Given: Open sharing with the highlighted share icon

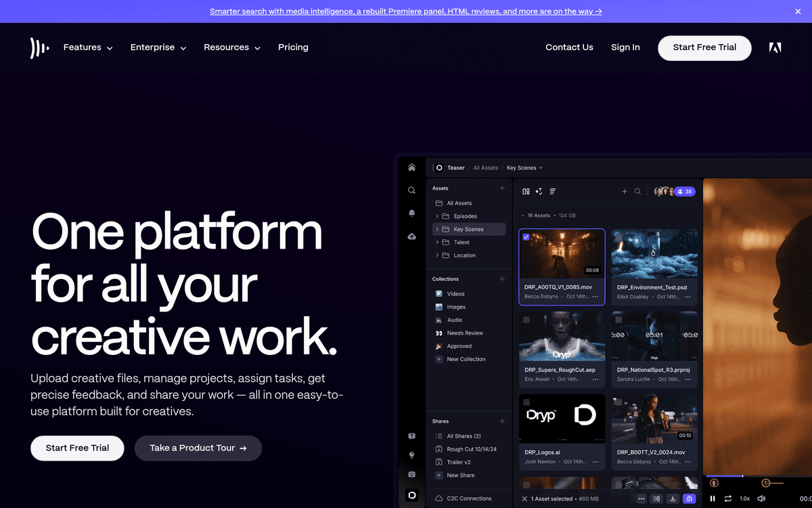Looking at the screenshot, I should (689, 499).
